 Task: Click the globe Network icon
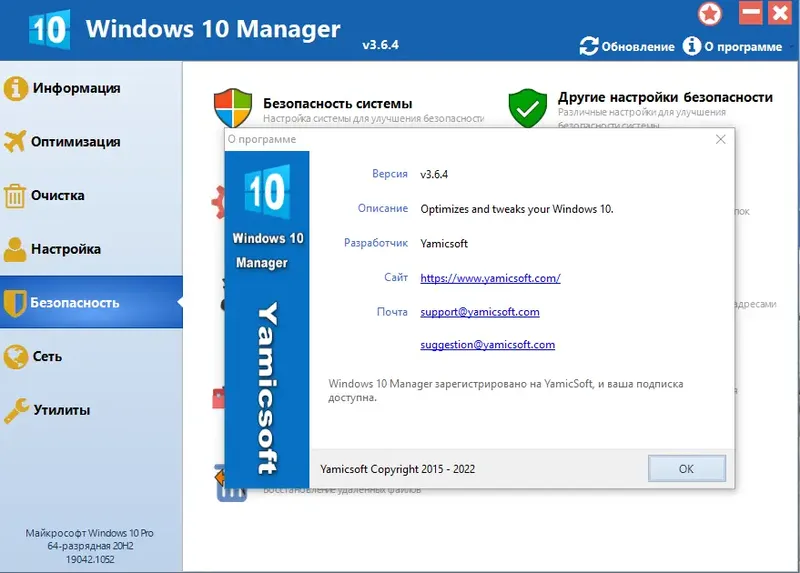pyautogui.click(x=16, y=357)
